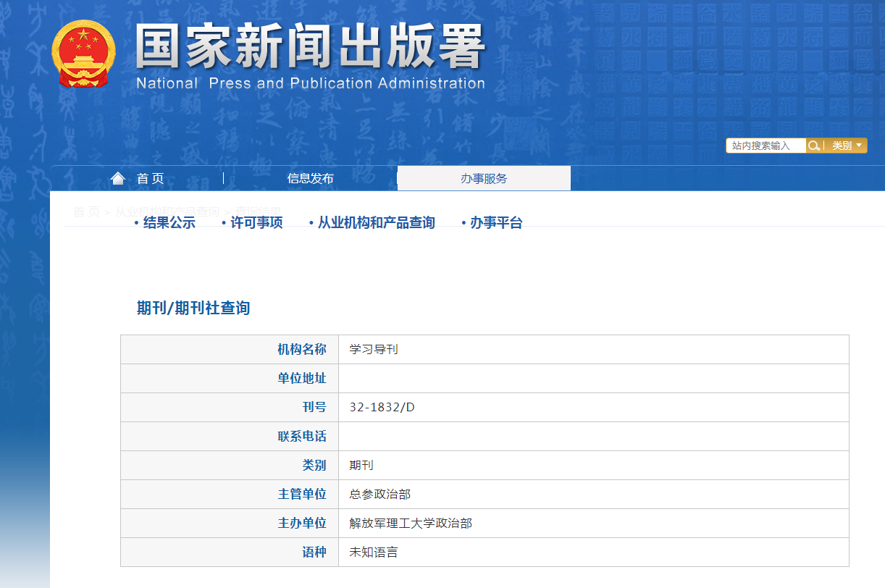Image resolution: width=885 pixels, height=588 pixels.
Task: Click the national emblem logo
Action: (x=83, y=55)
